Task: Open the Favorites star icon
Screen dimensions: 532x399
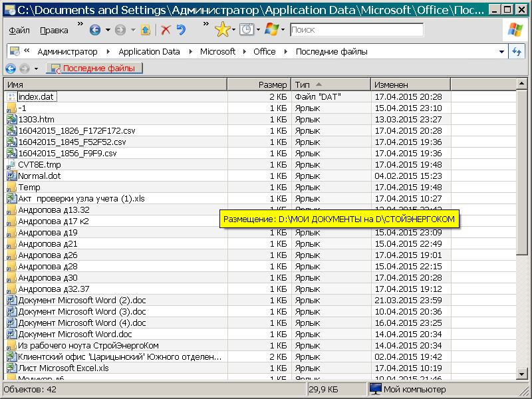Action: (x=222, y=30)
